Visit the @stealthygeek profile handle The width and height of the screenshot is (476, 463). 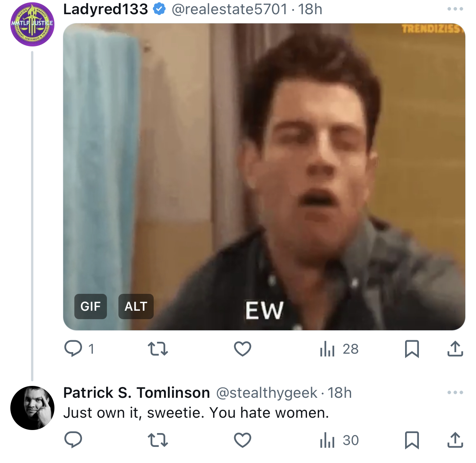click(267, 393)
